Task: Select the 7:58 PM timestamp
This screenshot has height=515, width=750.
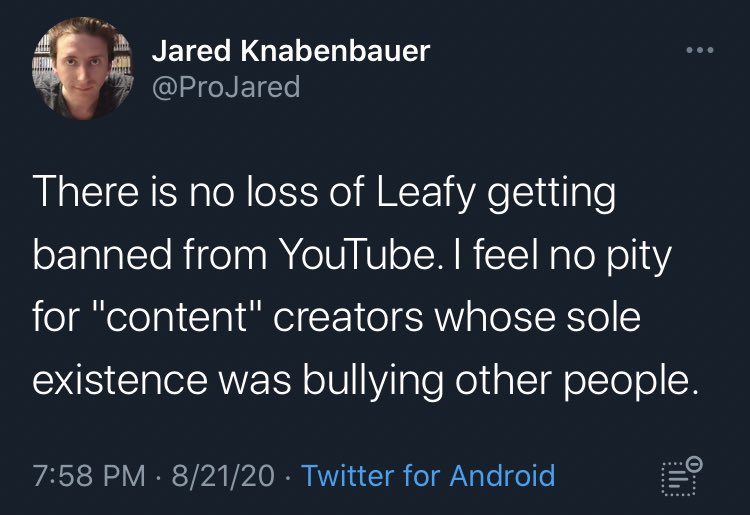Action: click(x=89, y=476)
